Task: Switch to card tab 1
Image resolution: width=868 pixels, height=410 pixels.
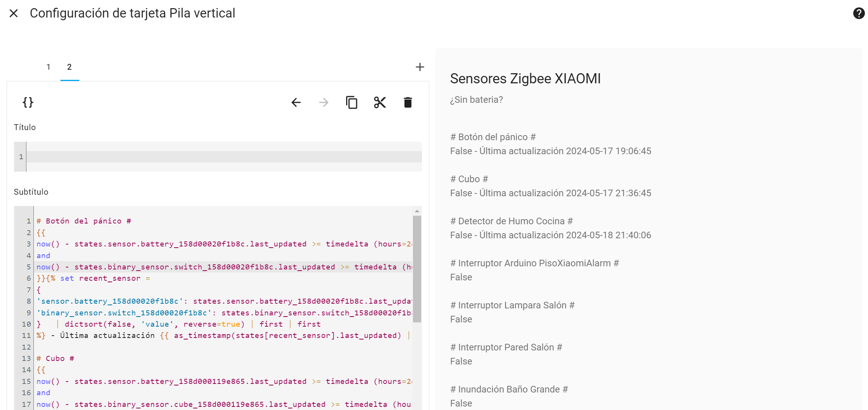Action: pos(48,67)
